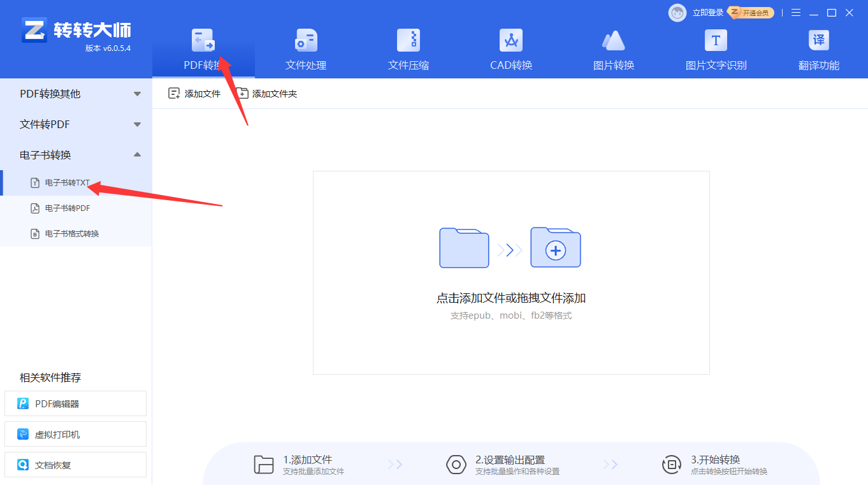Click the 添加文件夹 folder-plus icon

[242, 94]
